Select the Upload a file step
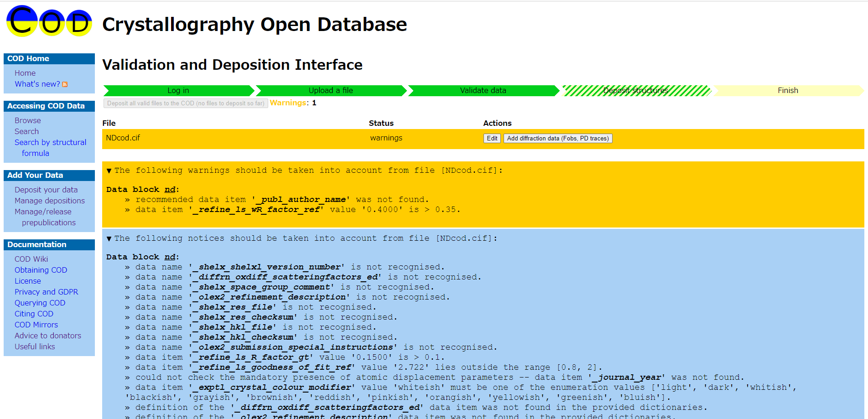 (x=331, y=91)
